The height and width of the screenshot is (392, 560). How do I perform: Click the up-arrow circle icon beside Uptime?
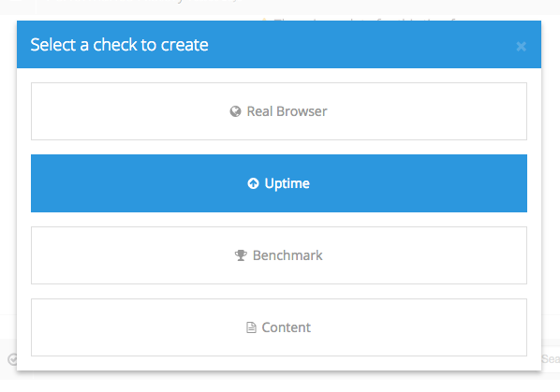tap(253, 183)
